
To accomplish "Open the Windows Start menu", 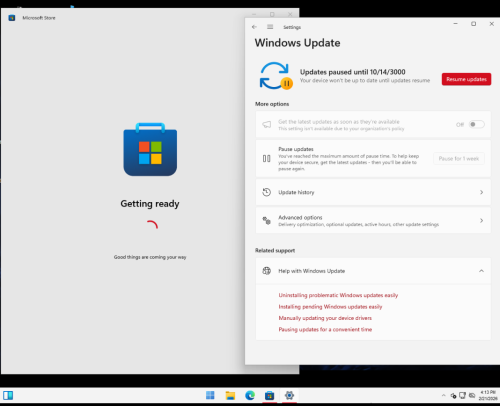I will pyautogui.click(x=210, y=395).
